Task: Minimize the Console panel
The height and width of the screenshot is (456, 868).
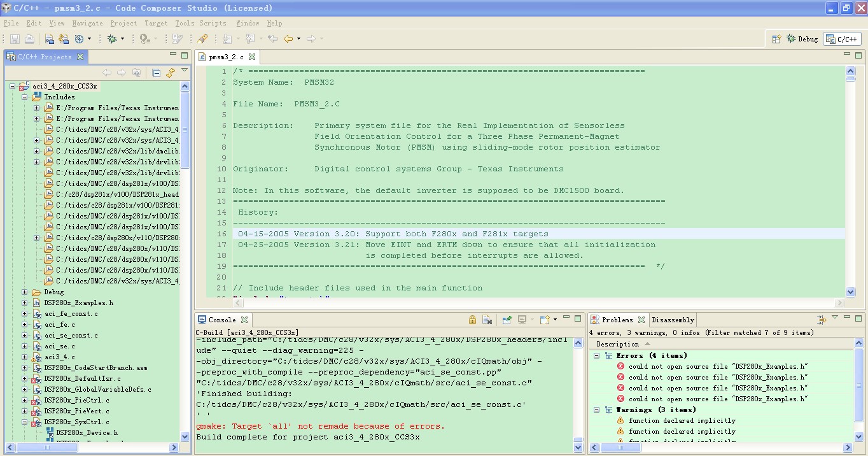Action: point(566,318)
